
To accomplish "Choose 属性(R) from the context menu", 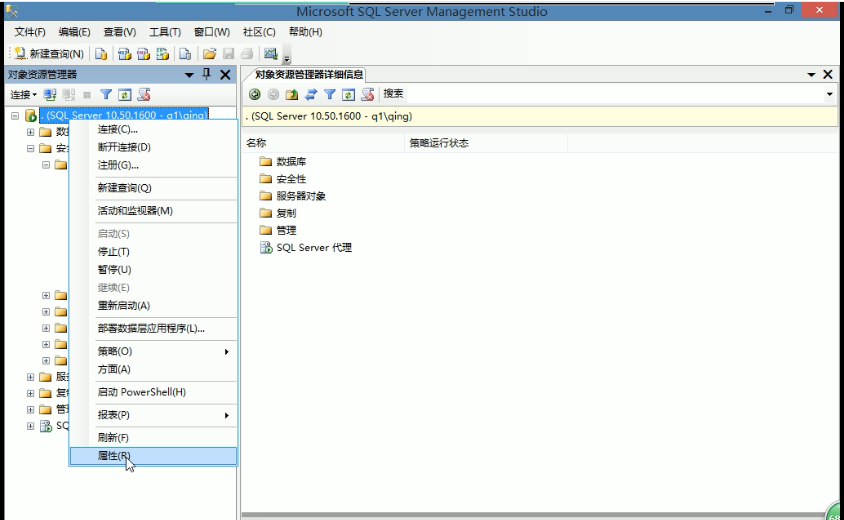I will [153, 456].
